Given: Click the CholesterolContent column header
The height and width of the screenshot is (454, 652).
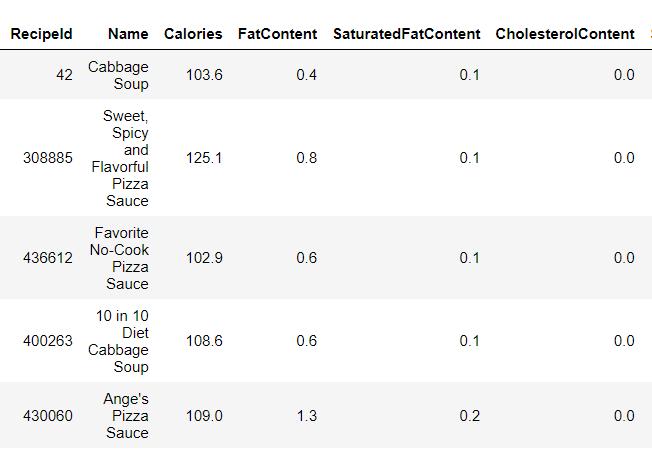Looking at the screenshot, I should tap(565, 34).
